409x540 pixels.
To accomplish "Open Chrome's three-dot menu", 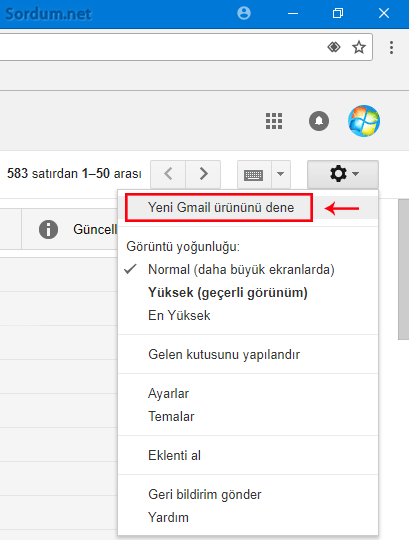I will tap(391, 47).
